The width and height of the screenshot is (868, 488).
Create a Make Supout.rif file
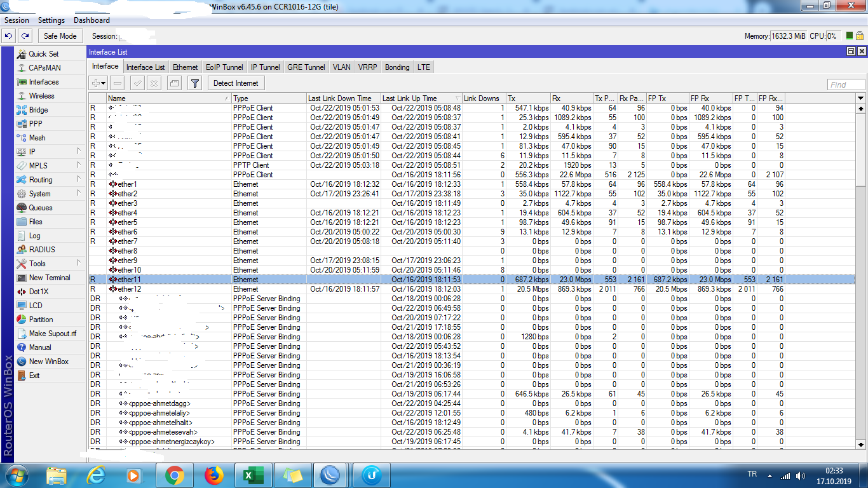[55, 333]
